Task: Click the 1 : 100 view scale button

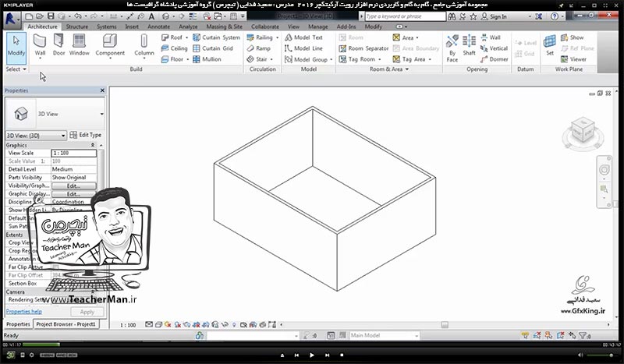Action: click(x=128, y=325)
